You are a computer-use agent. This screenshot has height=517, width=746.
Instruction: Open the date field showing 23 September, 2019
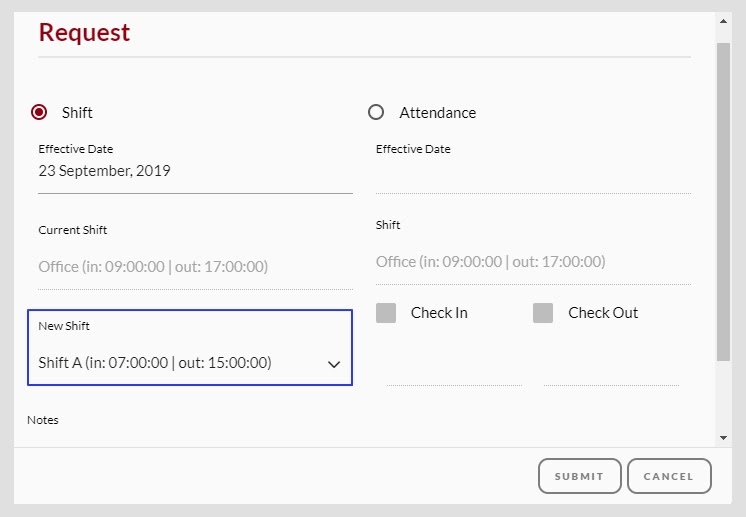(195, 171)
